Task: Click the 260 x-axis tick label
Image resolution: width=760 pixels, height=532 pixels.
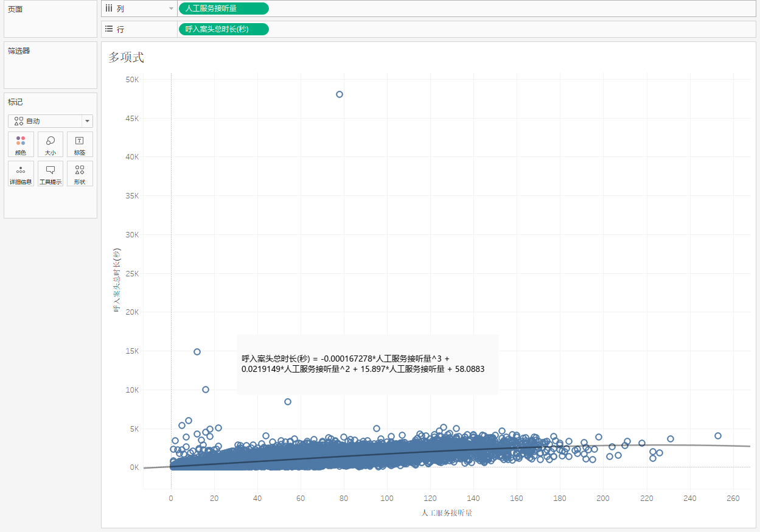Action: click(733, 499)
